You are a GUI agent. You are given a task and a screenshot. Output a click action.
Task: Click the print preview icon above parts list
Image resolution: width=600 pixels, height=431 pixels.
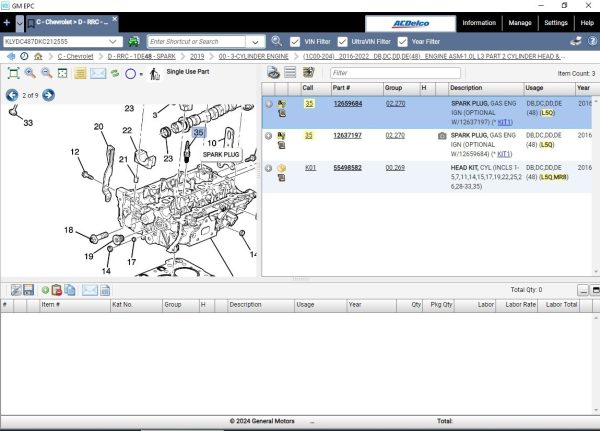[x=273, y=72]
